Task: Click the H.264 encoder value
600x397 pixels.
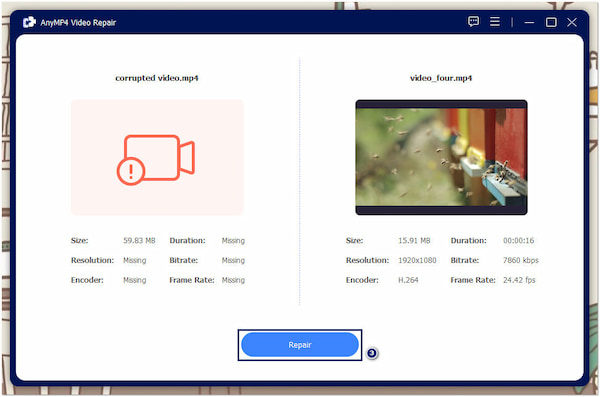Action: [x=408, y=280]
